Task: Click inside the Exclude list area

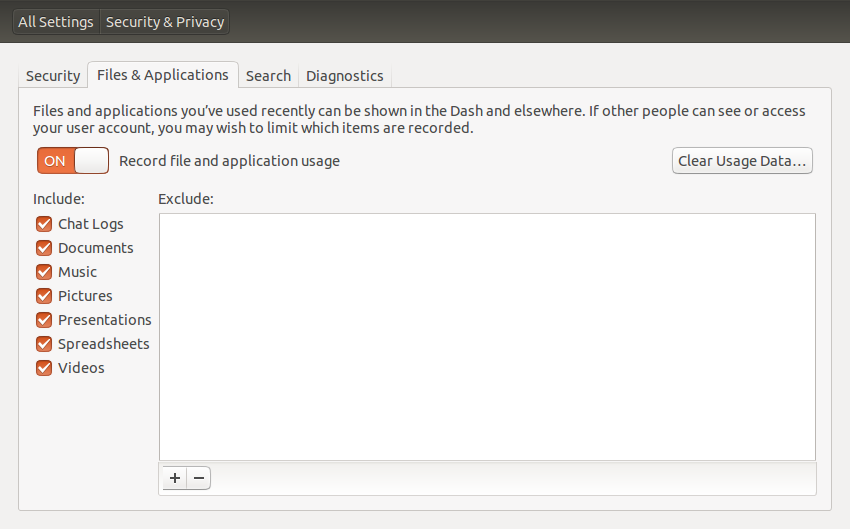Action: (487, 337)
